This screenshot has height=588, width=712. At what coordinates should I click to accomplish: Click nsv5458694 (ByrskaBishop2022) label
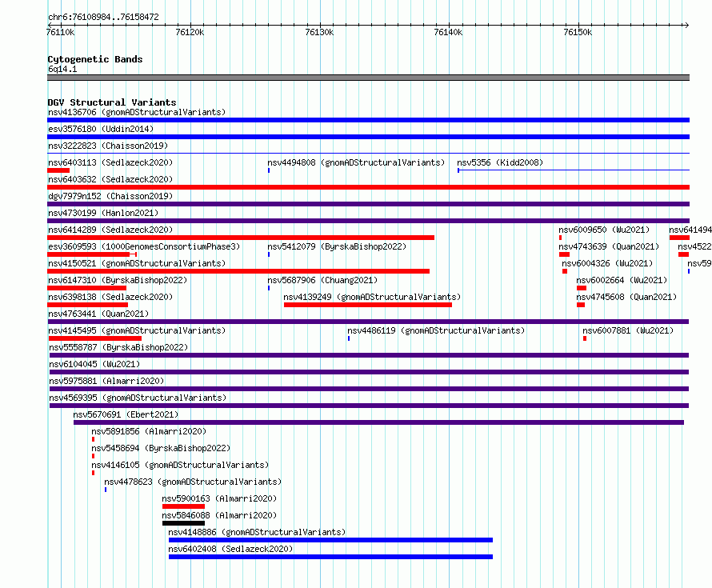coord(161,448)
